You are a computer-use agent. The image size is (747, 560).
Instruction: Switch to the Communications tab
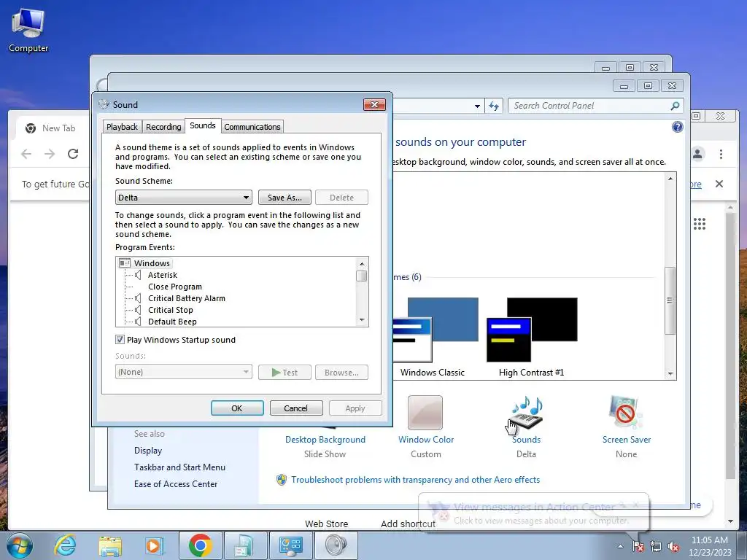tap(252, 127)
